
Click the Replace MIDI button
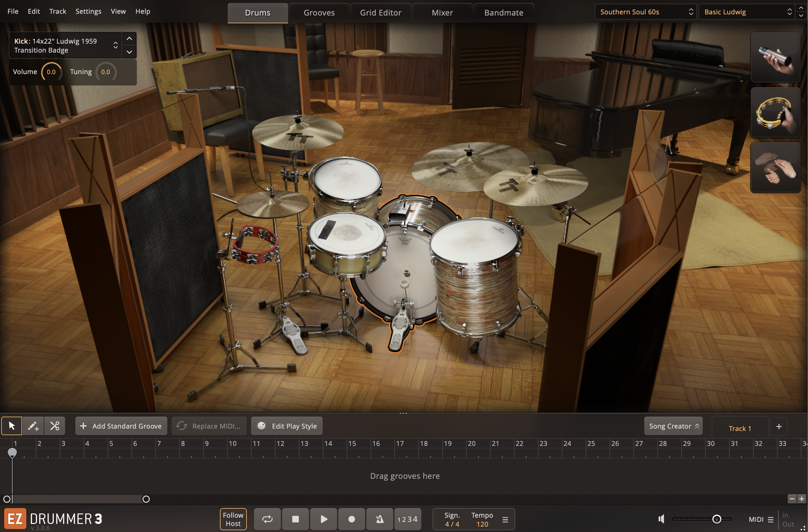tap(209, 426)
